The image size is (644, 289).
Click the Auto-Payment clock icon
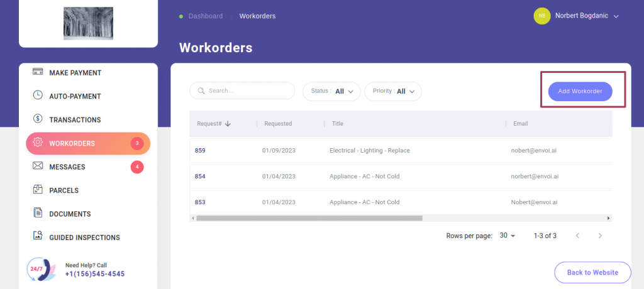point(38,95)
